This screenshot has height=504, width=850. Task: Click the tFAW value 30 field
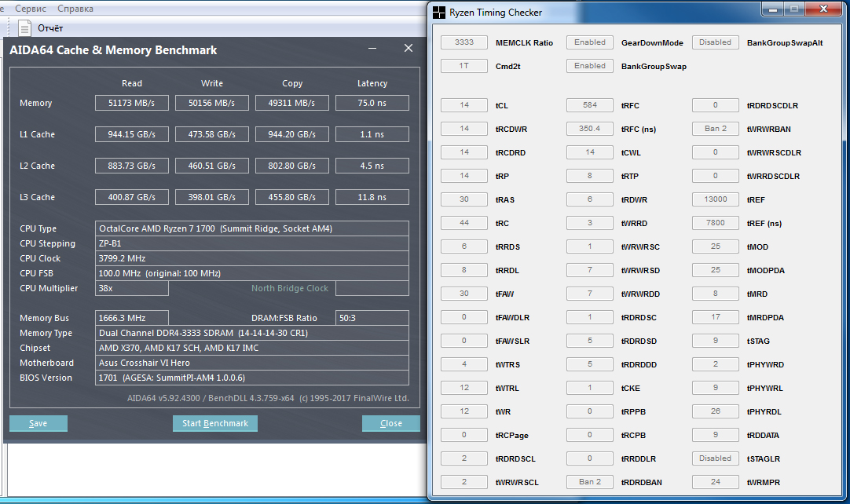click(464, 293)
